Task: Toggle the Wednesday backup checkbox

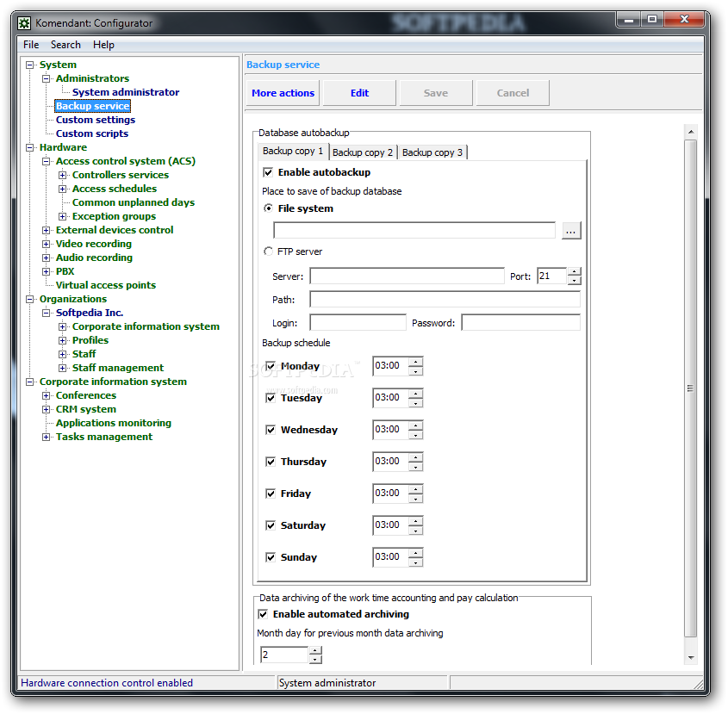Action: coord(271,430)
